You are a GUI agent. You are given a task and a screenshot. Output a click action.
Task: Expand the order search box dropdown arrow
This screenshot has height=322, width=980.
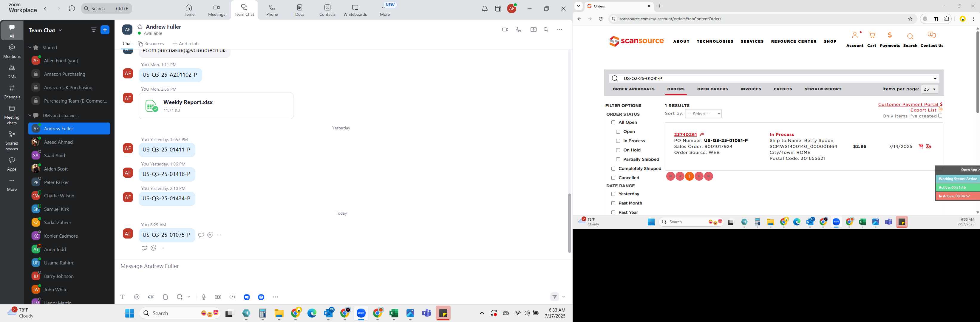[x=935, y=79]
